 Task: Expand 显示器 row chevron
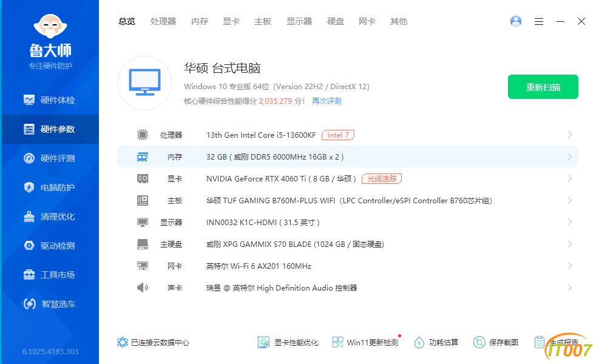(569, 222)
